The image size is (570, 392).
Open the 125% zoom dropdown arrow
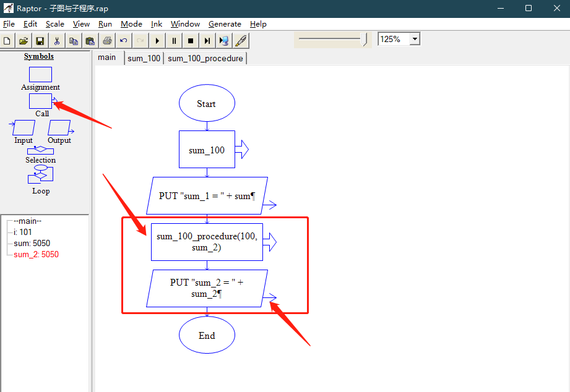(x=415, y=39)
